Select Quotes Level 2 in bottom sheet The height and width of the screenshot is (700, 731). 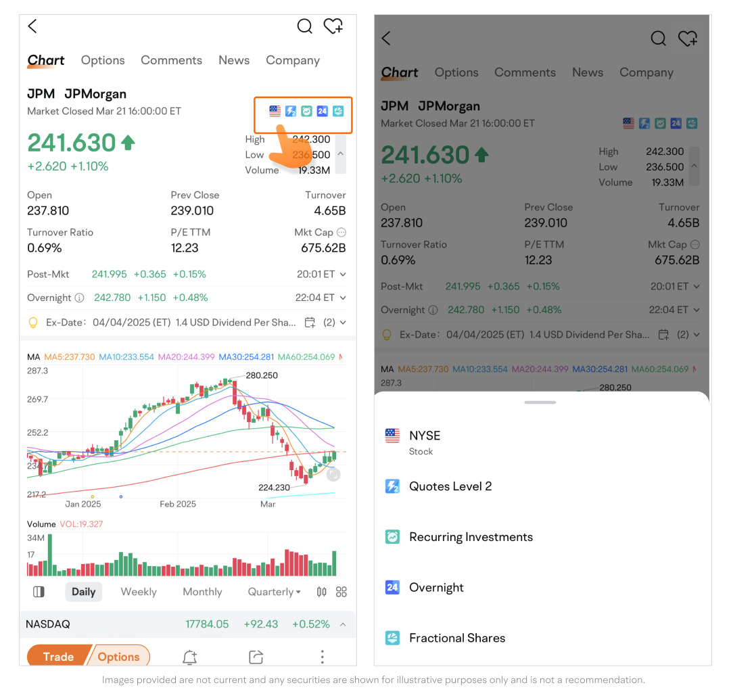coord(450,486)
